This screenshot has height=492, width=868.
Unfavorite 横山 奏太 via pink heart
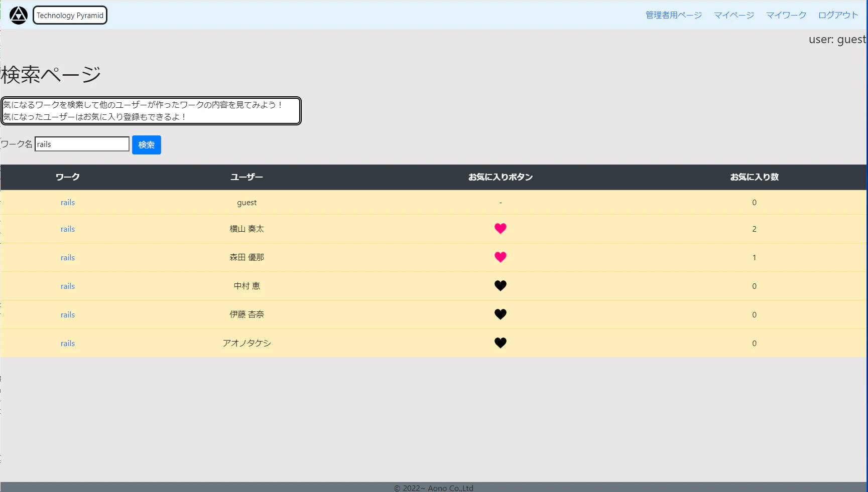[x=501, y=229]
